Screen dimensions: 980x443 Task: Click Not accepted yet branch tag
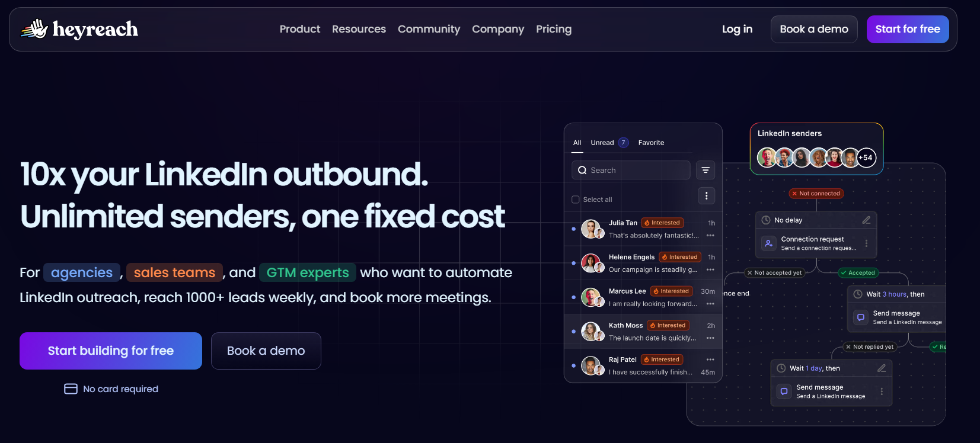coord(774,273)
